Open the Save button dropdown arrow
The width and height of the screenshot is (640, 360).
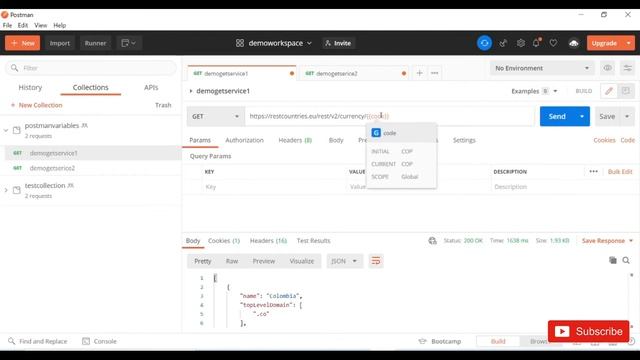point(627,116)
